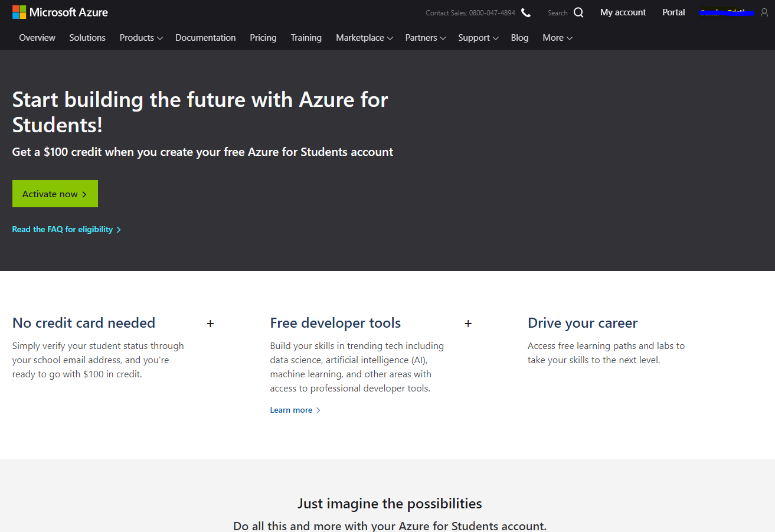775x532 pixels.
Task: Open the Solutions nav item
Action: click(87, 38)
